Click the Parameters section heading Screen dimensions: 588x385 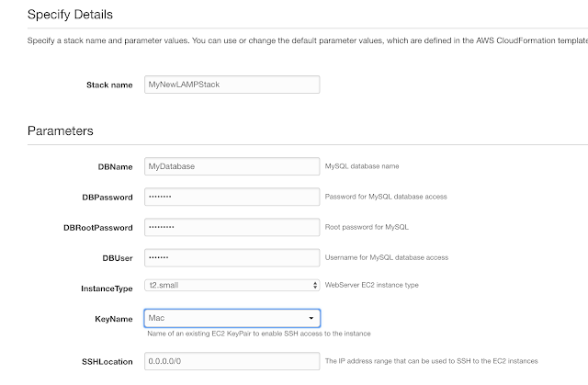click(61, 130)
